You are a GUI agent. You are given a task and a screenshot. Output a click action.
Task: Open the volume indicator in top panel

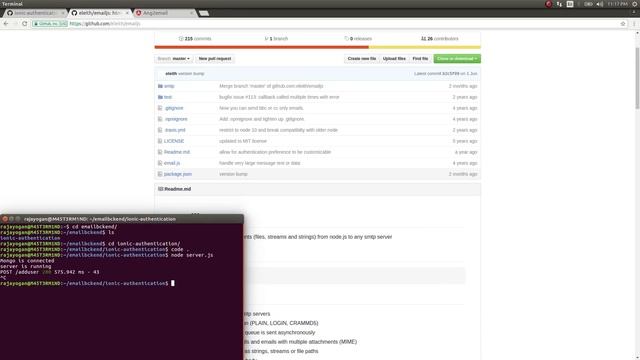click(599, 4)
